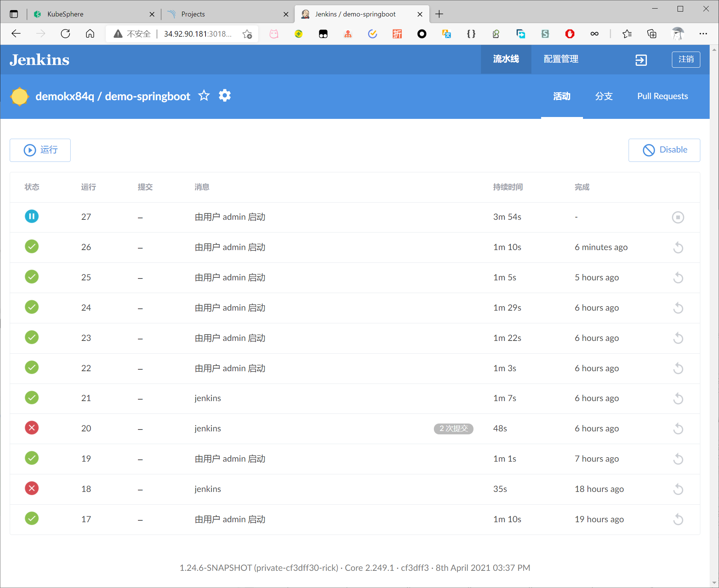Switch to the 分支 branches tab
This screenshot has width=719, height=588.
[604, 96]
